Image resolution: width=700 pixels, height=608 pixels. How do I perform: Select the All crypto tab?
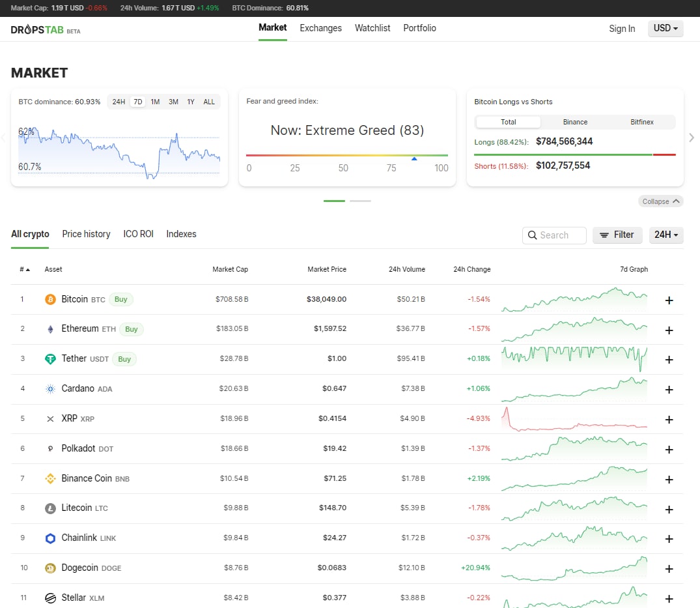pyautogui.click(x=30, y=234)
